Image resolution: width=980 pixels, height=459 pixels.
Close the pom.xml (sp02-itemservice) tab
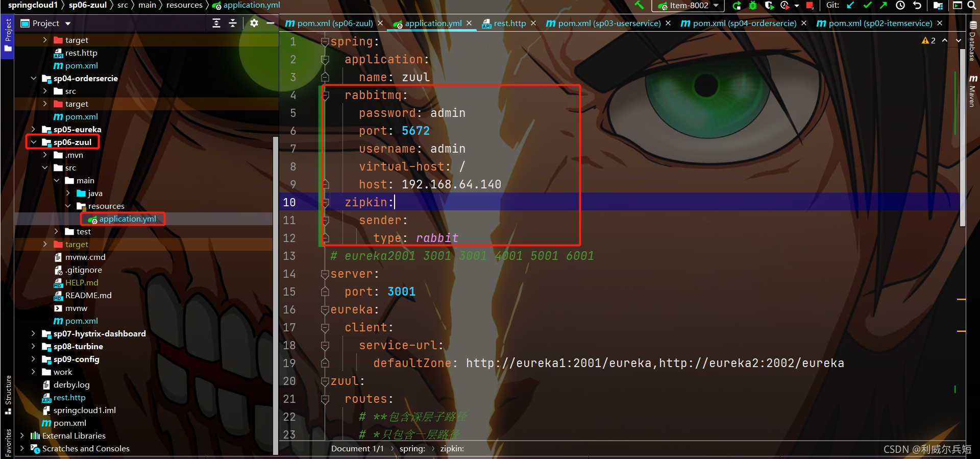pyautogui.click(x=940, y=23)
